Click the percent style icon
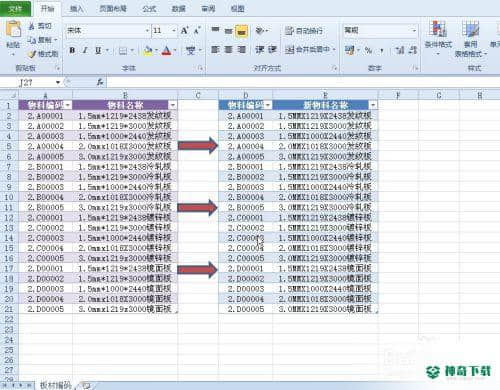This screenshot has width=500, height=390. click(x=368, y=50)
